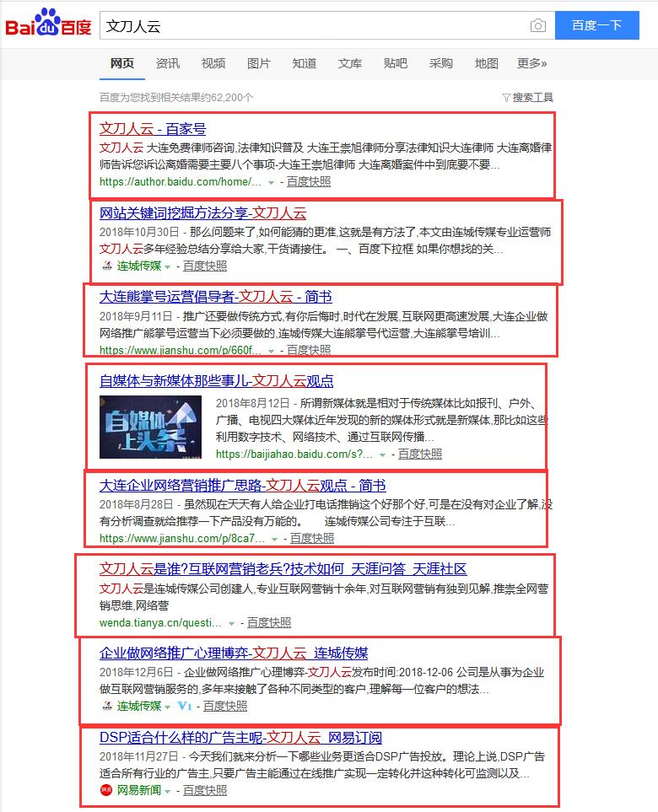Click the jianshu.com/p/660f URL
Screen dimensions: 658x812
tap(181, 351)
